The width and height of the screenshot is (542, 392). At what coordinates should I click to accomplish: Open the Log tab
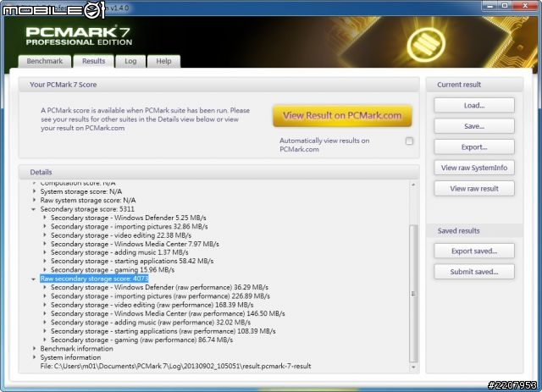[x=130, y=61]
